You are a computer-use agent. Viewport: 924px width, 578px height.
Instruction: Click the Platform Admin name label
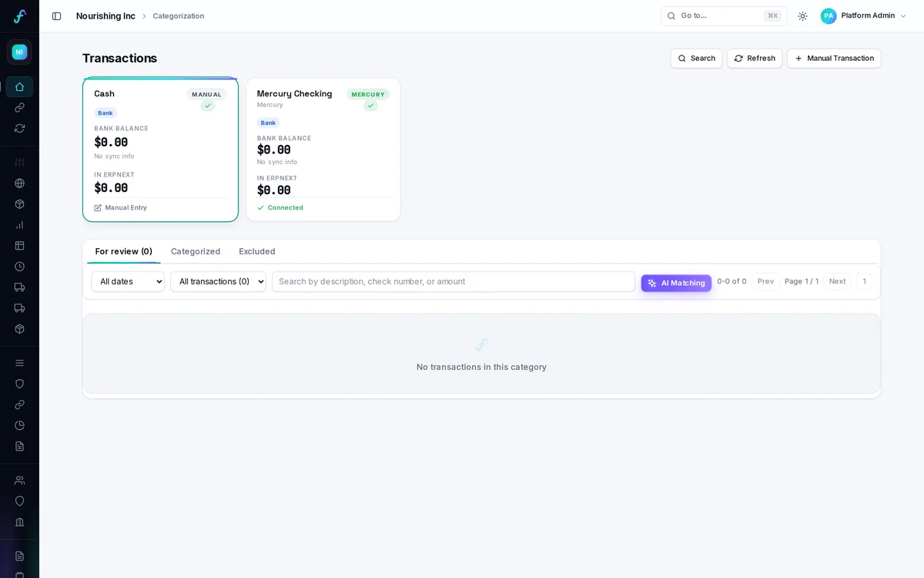click(x=868, y=16)
